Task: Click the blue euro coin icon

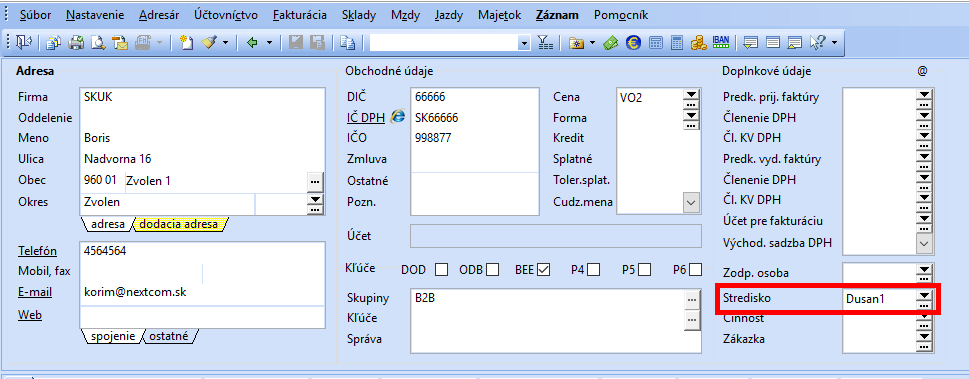Action: [x=633, y=43]
